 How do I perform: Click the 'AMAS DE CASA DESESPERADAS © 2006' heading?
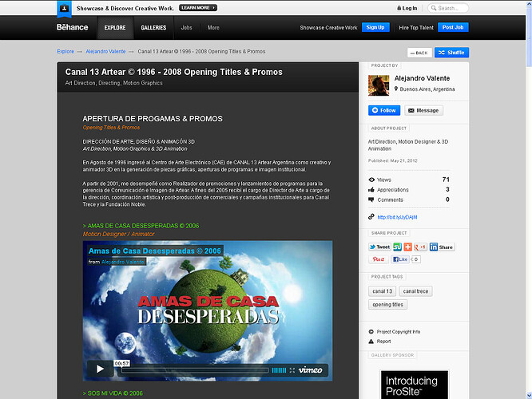pyautogui.click(x=141, y=226)
